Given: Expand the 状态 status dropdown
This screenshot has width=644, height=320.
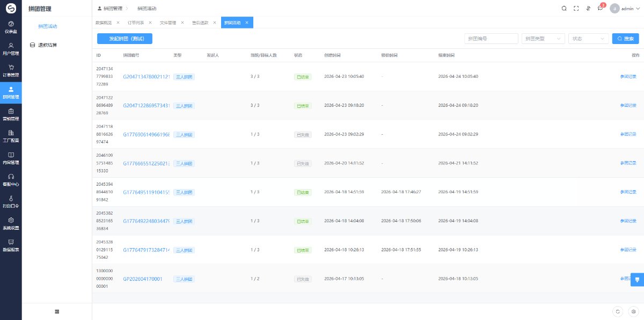Looking at the screenshot, I should 588,39.
